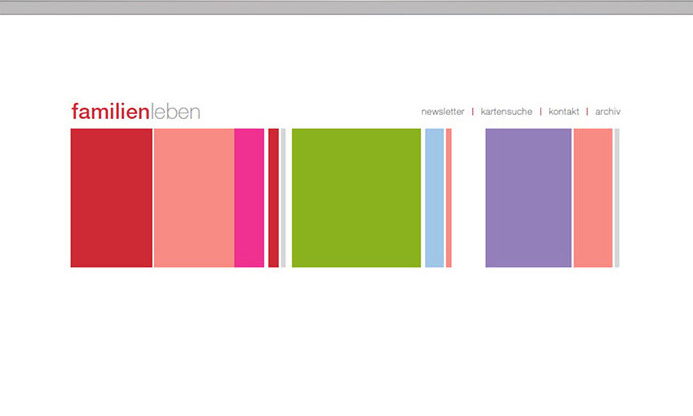The height and width of the screenshot is (416, 693).
Task: Open the kontakt page
Action: coord(564,112)
